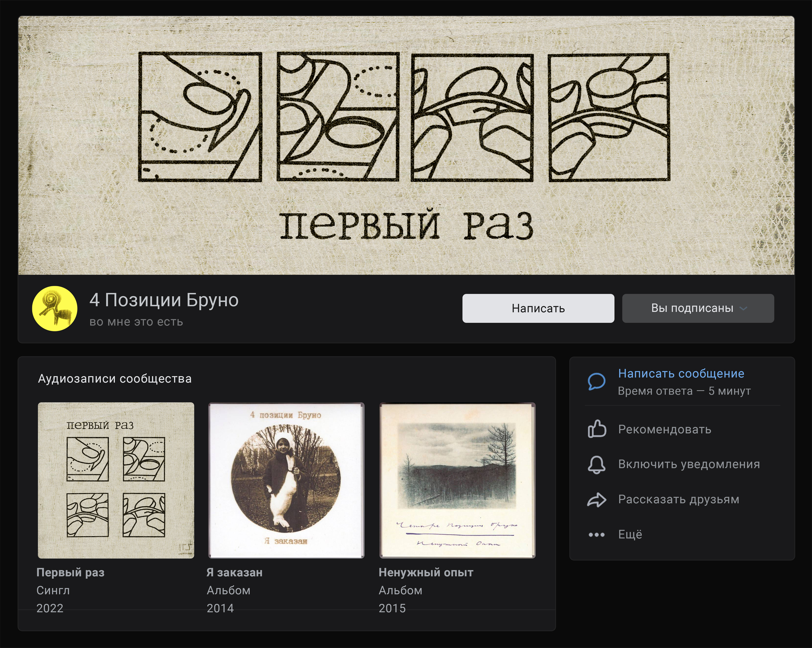Expand the Ещё menu
The width and height of the screenshot is (812, 648).
pos(630,534)
